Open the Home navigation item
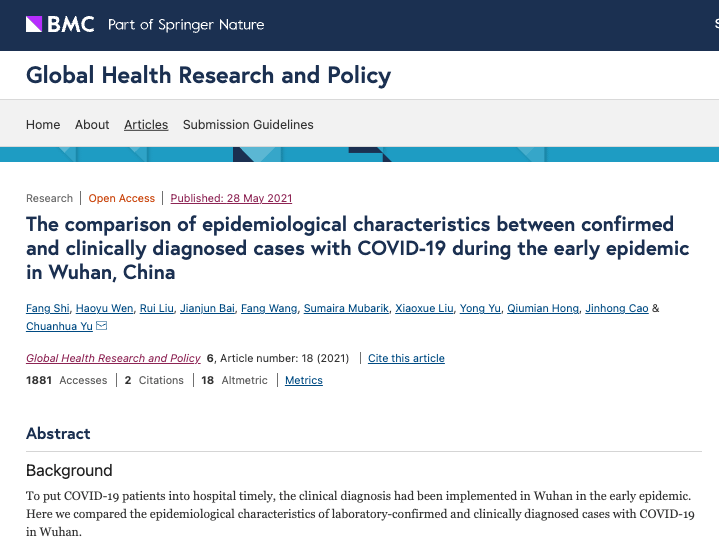719x545 pixels. [x=43, y=125]
